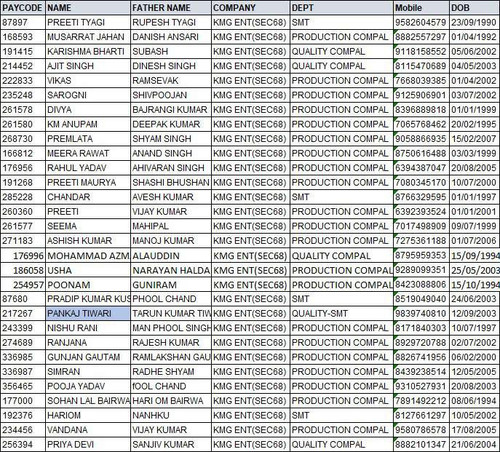Select the DOB header cell
The height and width of the screenshot is (452, 500).
[475, 8]
